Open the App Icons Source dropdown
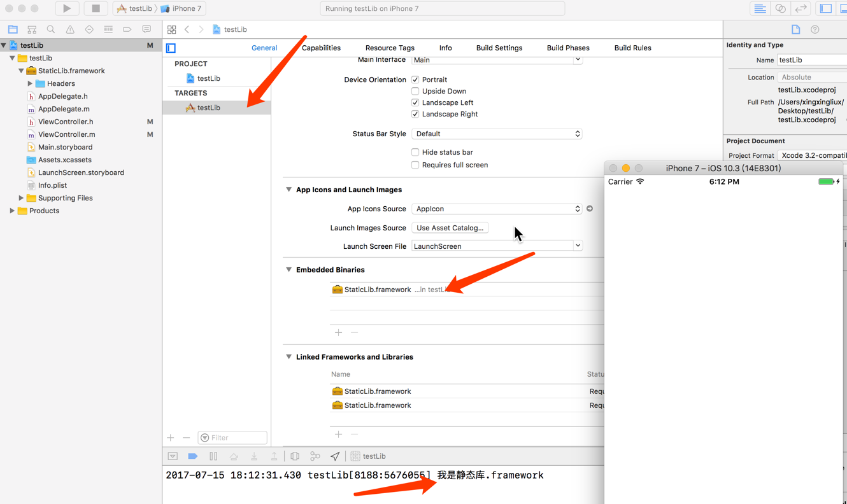847x504 pixels. [x=497, y=209]
